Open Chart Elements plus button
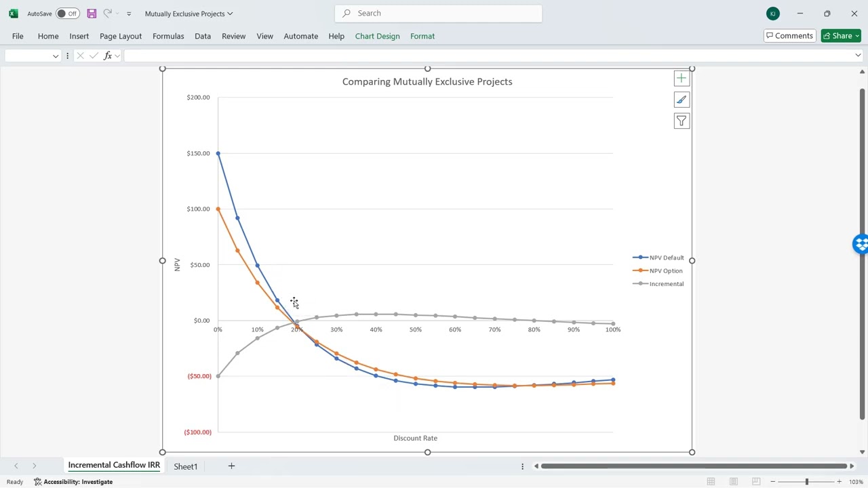 (x=682, y=79)
